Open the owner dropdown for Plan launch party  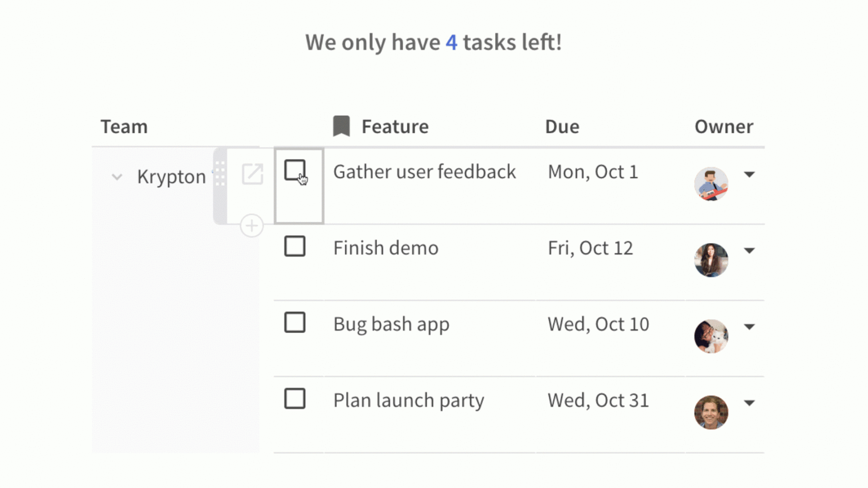pyautogui.click(x=750, y=403)
